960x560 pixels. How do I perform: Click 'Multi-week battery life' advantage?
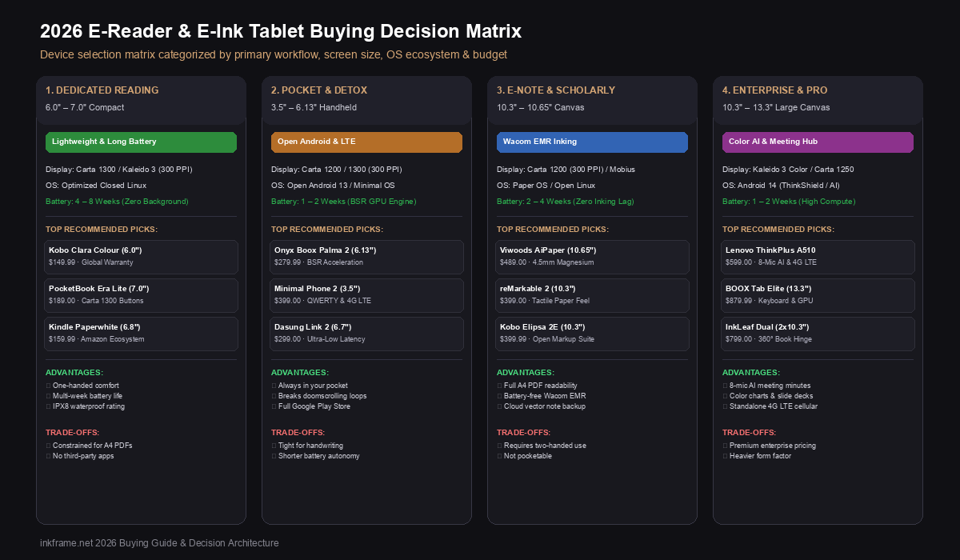[88, 396]
